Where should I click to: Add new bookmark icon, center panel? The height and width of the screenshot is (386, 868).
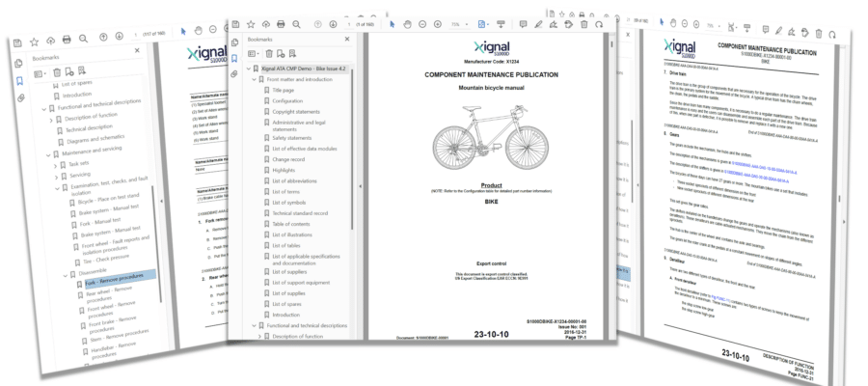[x=281, y=54]
